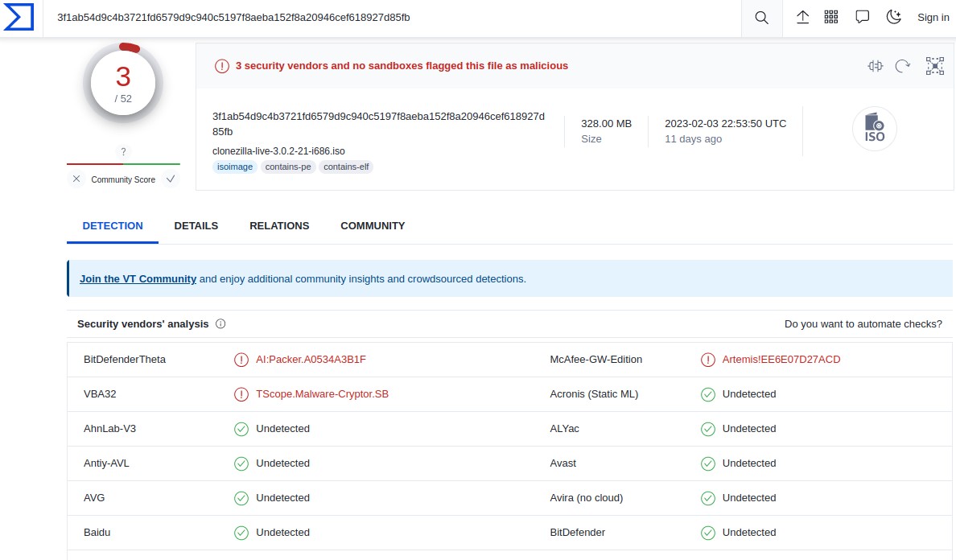Click green check icon for ALYac
Image resolution: width=956 pixels, height=560 pixels.
[x=708, y=429]
